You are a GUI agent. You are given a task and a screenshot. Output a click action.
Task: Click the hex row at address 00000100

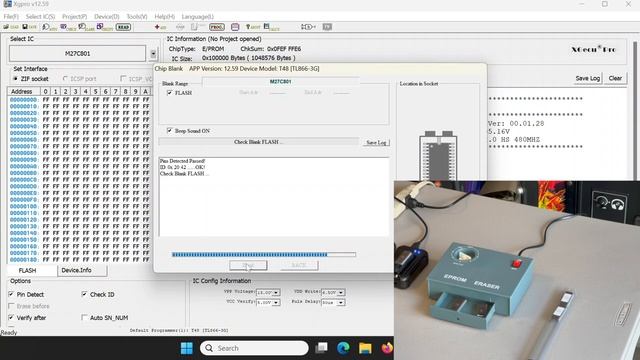(80, 206)
